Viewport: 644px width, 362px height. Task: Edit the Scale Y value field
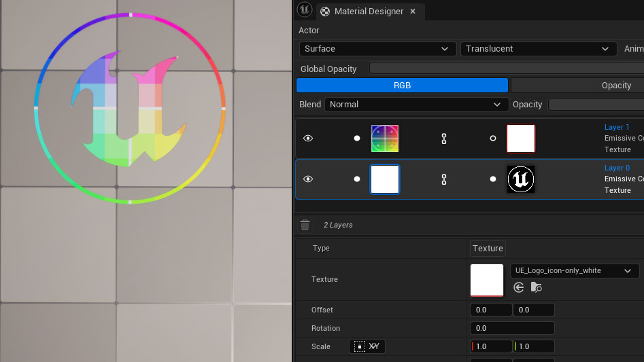(534, 346)
